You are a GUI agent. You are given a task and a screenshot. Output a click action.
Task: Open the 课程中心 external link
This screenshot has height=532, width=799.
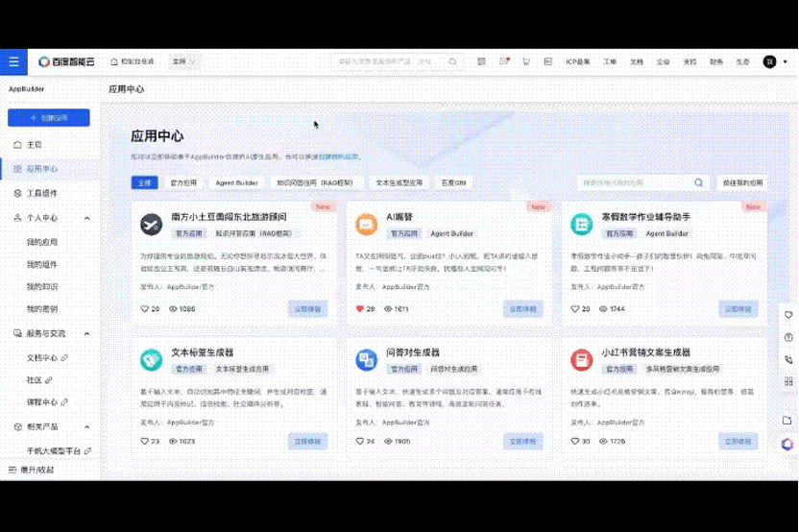point(47,402)
